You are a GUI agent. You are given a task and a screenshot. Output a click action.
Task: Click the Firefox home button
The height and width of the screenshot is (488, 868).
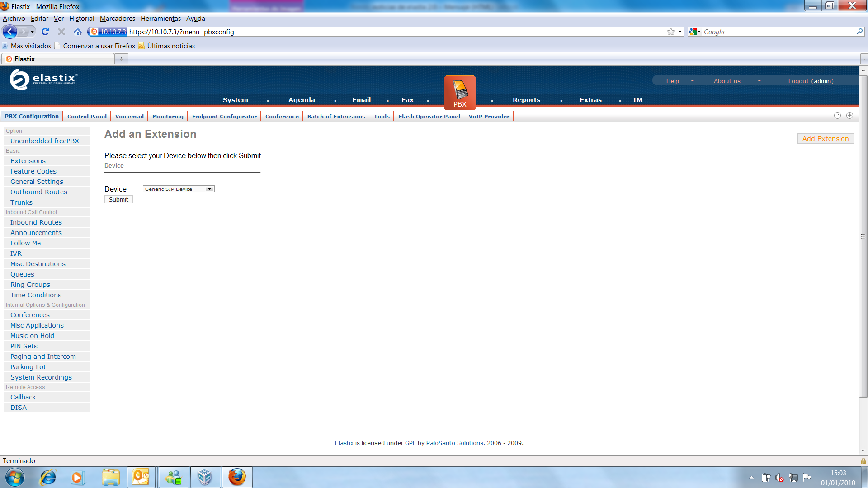(x=78, y=32)
